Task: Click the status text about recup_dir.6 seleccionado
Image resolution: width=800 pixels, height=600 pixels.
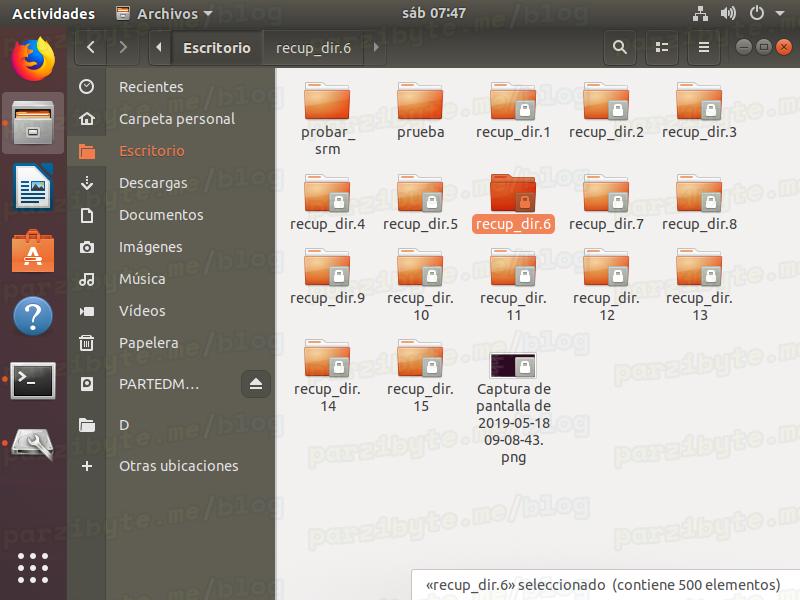Action: click(x=603, y=585)
